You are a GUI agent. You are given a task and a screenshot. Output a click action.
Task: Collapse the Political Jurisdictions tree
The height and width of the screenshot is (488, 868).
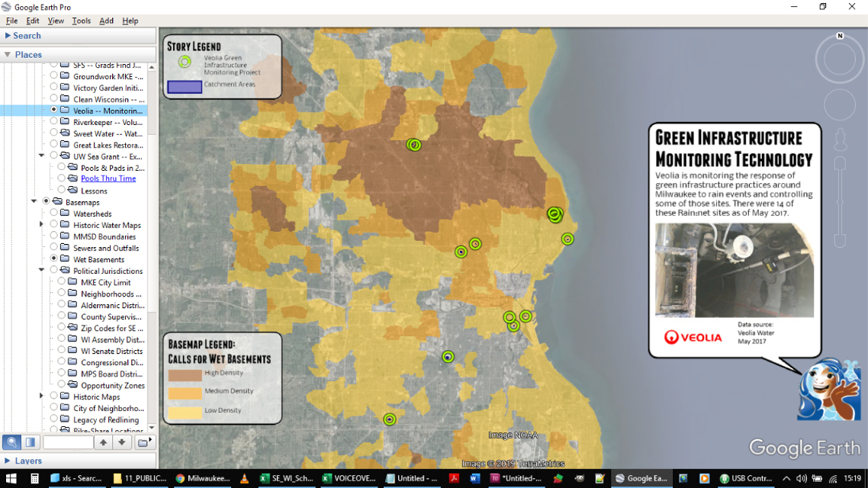coord(42,271)
